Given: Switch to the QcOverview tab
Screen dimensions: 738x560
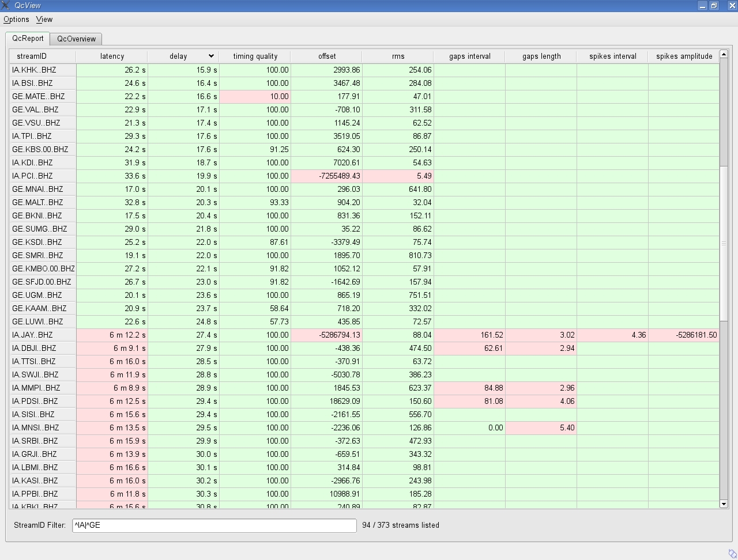Looking at the screenshot, I should coord(76,39).
